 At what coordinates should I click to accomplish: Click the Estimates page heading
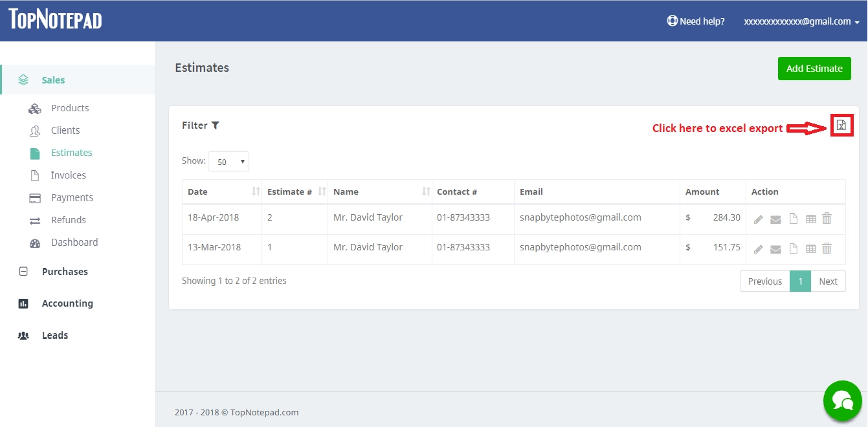[202, 68]
